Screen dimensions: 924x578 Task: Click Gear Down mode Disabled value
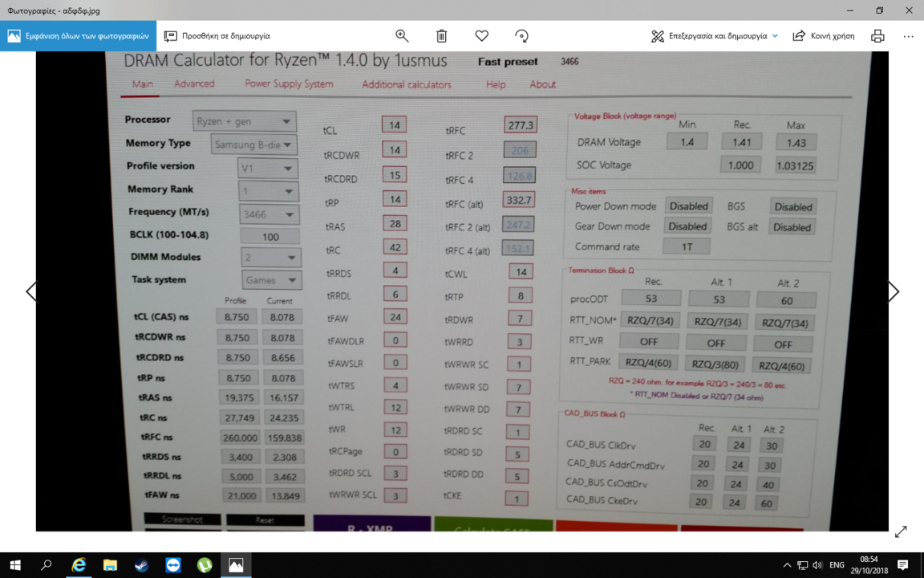point(687,226)
